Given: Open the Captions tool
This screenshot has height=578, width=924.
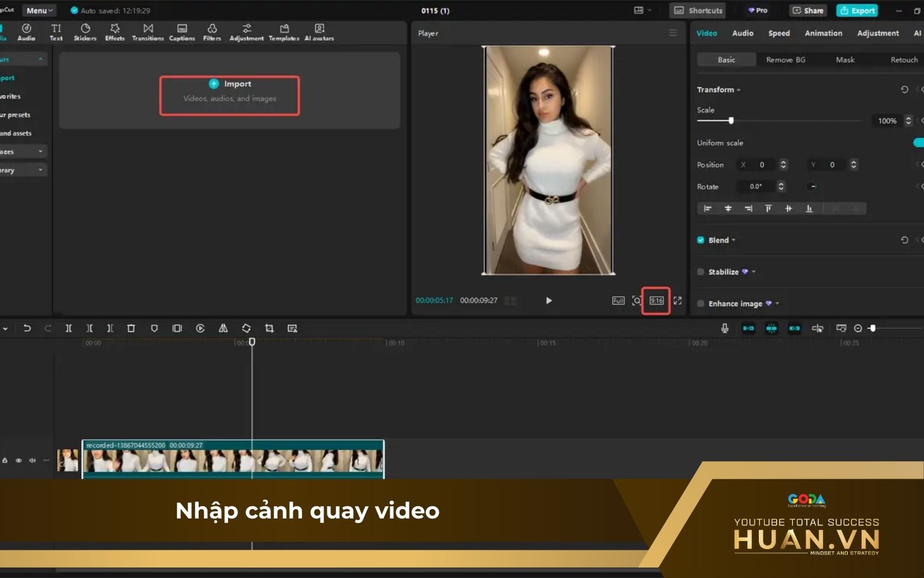Looking at the screenshot, I should pos(182,32).
